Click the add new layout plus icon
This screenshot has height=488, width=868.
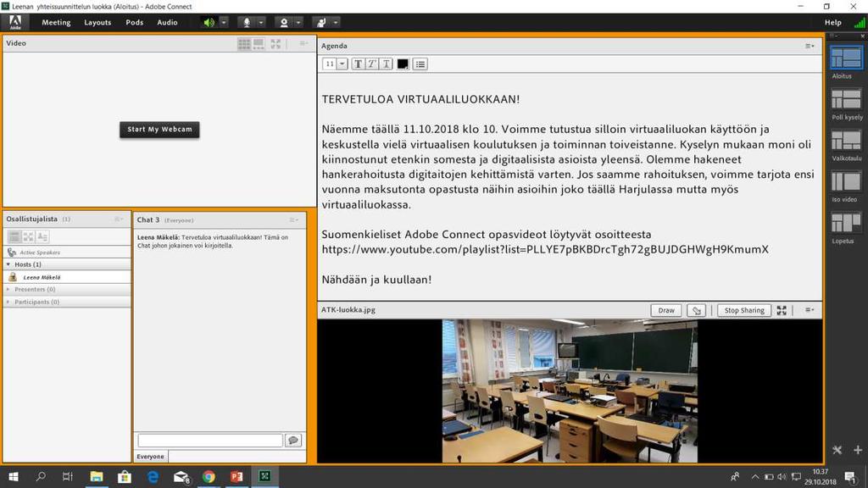[x=858, y=451]
